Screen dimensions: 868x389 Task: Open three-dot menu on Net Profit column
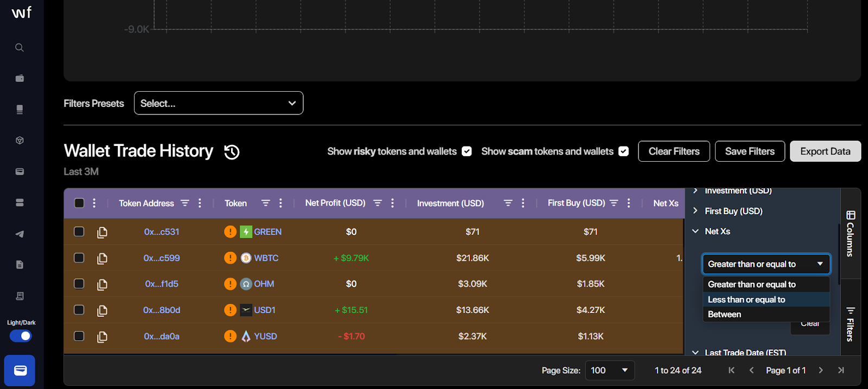tap(393, 203)
